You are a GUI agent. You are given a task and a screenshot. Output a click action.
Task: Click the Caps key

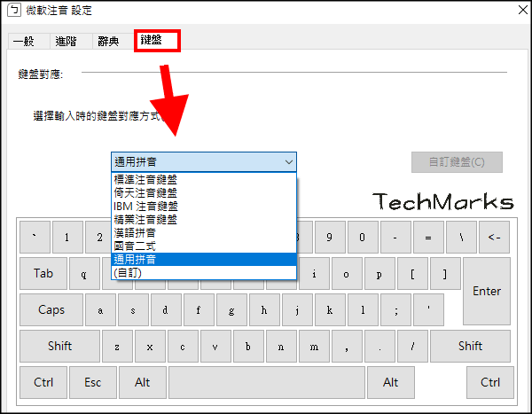pyautogui.click(x=51, y=309)
